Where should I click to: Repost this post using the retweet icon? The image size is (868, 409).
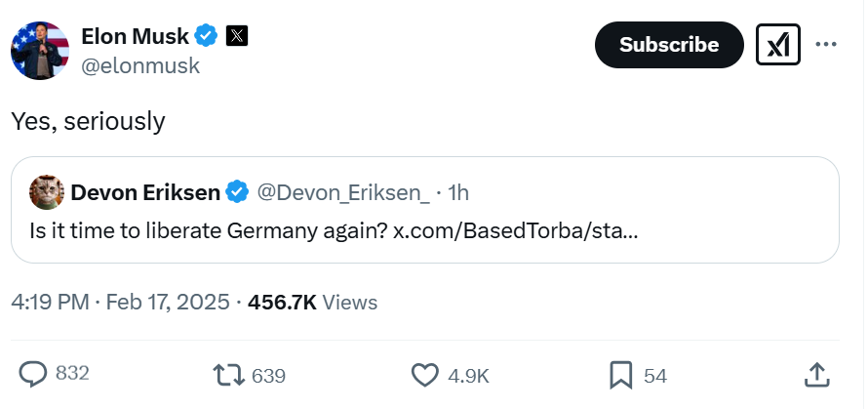229,374
